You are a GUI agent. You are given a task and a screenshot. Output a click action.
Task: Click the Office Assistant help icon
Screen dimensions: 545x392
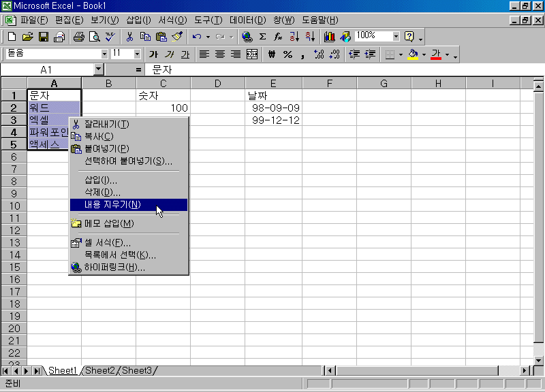(409, 37)
